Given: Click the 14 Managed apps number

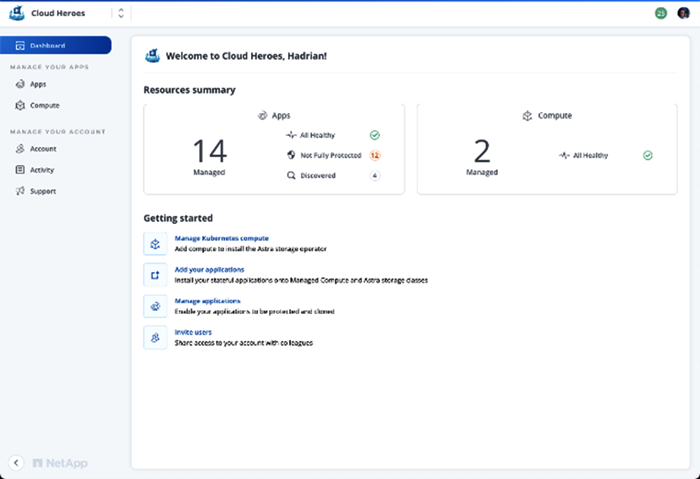Looking at the screenshot, I should pyautogui.click(x=210, y=151).
